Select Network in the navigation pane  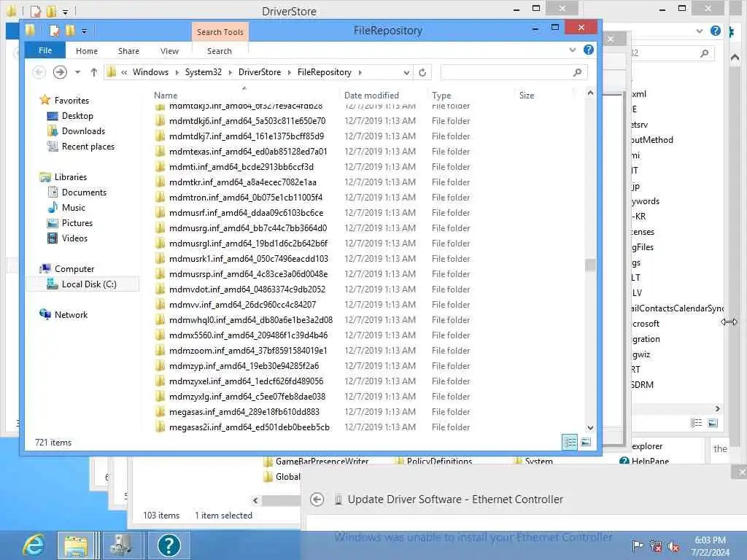tap(71, 314)
